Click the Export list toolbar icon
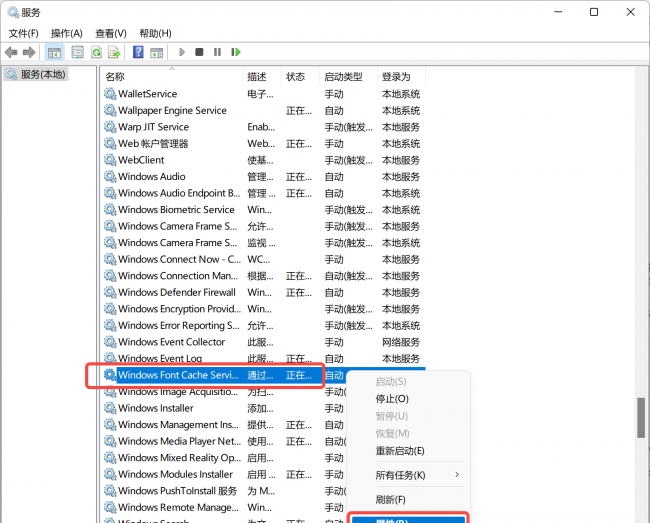Screen dimensions: 650x523 click(114, 52)
